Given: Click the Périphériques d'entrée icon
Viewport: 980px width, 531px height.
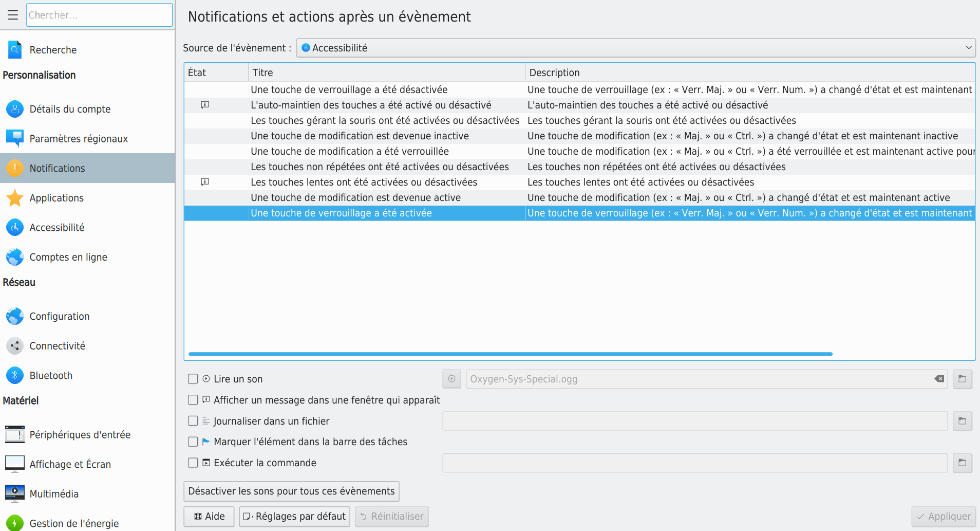Looking at the screenshot, I should click(x=15, y=434).
